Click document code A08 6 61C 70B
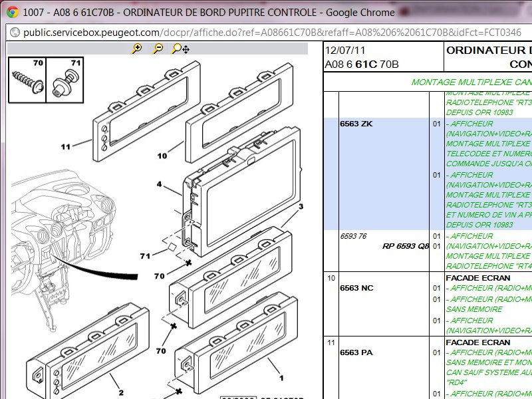The image size is (532, 399). [x=362, y=65]
